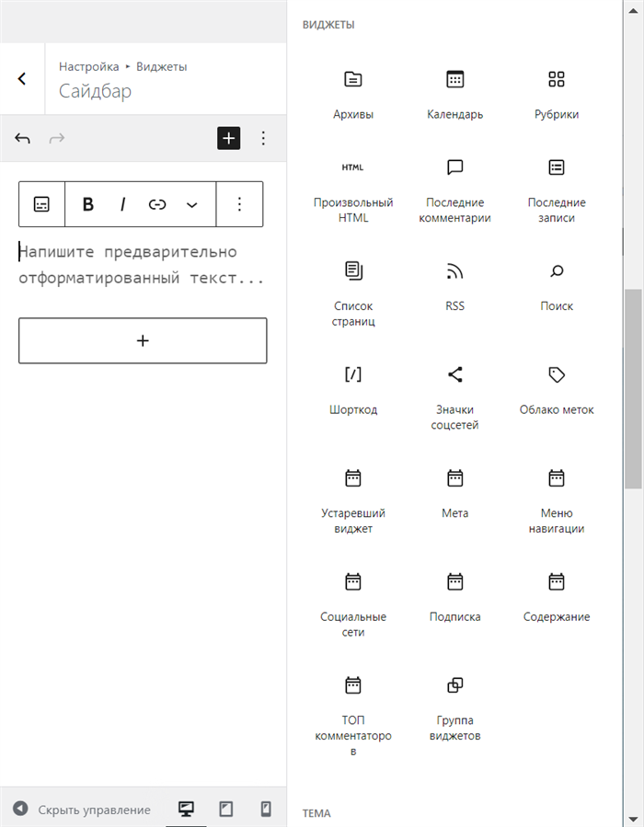Open the editor options three-dot menu
This screenshot has height=827, width=644.
click(x=263, y=138)
